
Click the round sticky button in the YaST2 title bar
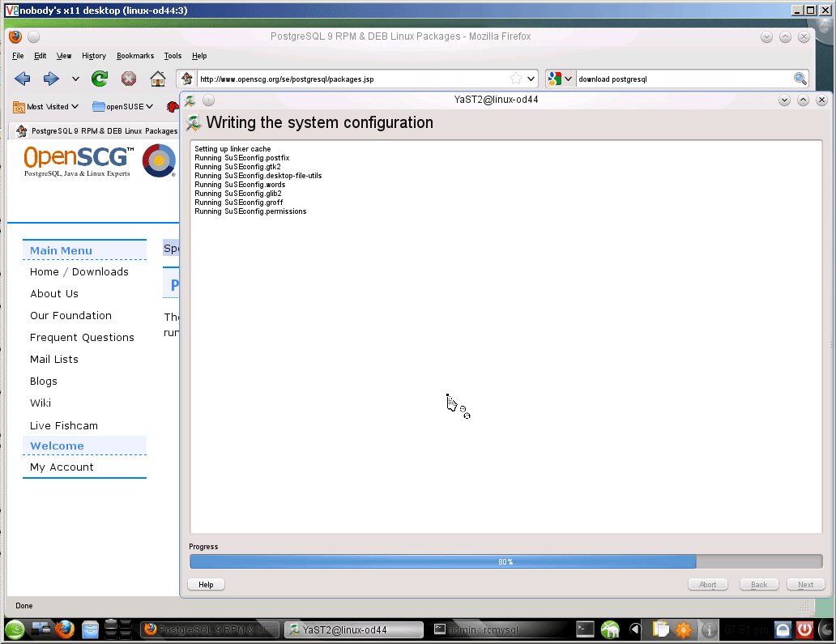coord(208,100)
